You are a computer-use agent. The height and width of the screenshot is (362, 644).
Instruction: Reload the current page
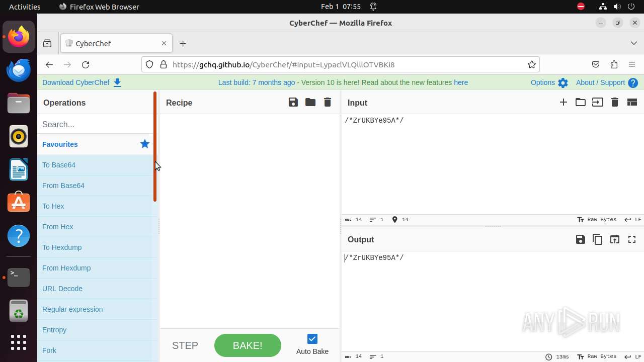[86, 64]
